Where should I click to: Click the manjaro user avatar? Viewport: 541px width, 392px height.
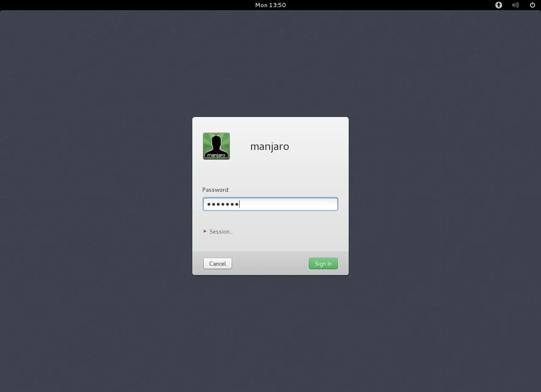(216, 146)
